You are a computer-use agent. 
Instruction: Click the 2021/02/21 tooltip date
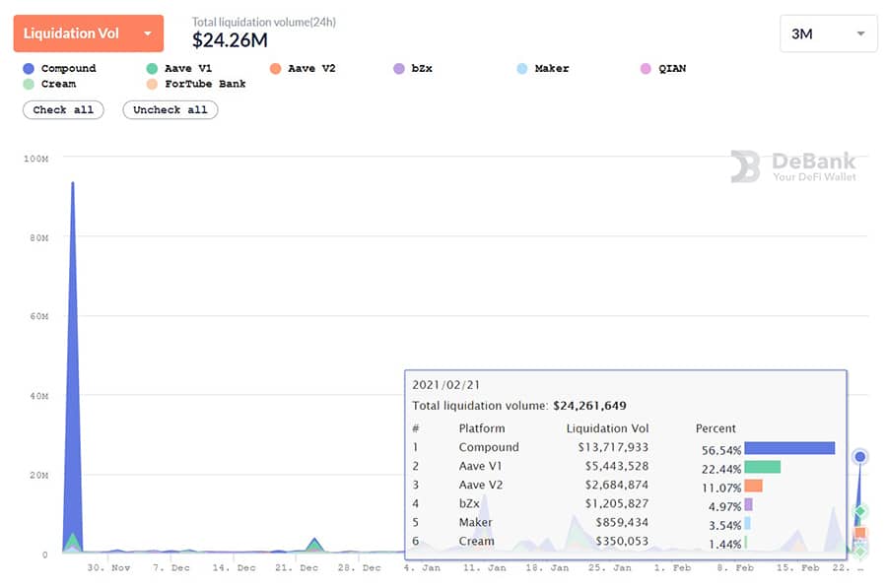tap(445, 385)
